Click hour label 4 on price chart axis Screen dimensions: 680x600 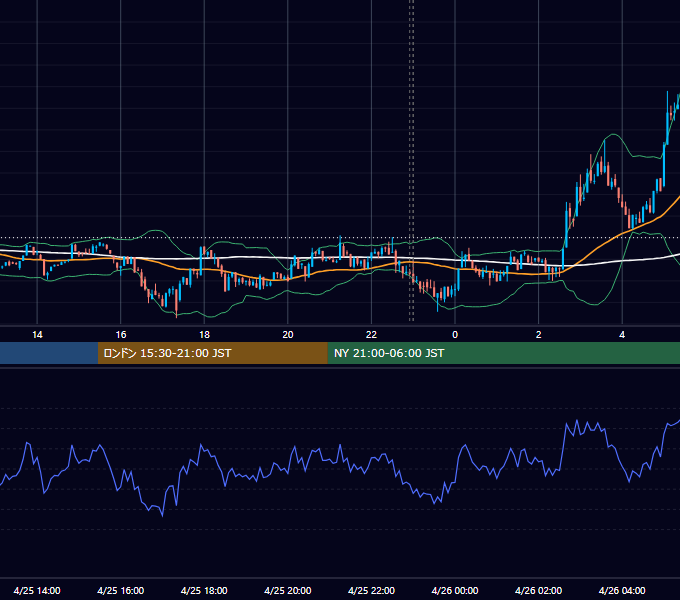pos(622,335)
